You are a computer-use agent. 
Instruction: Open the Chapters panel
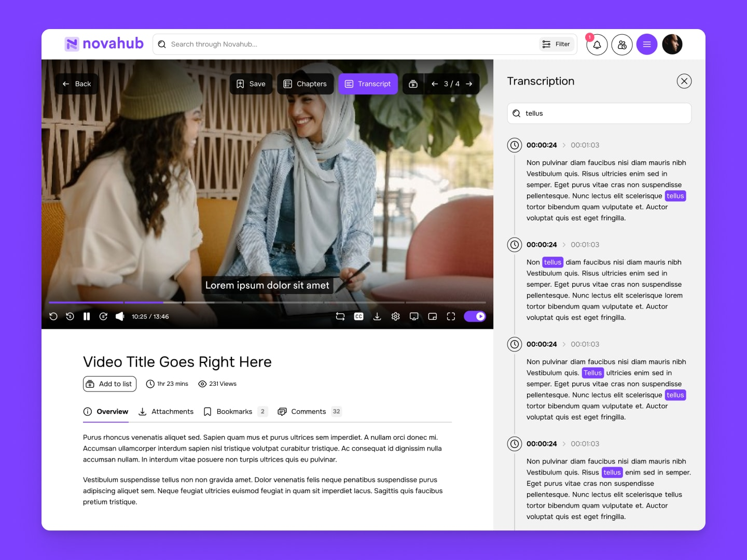point(305,84)
